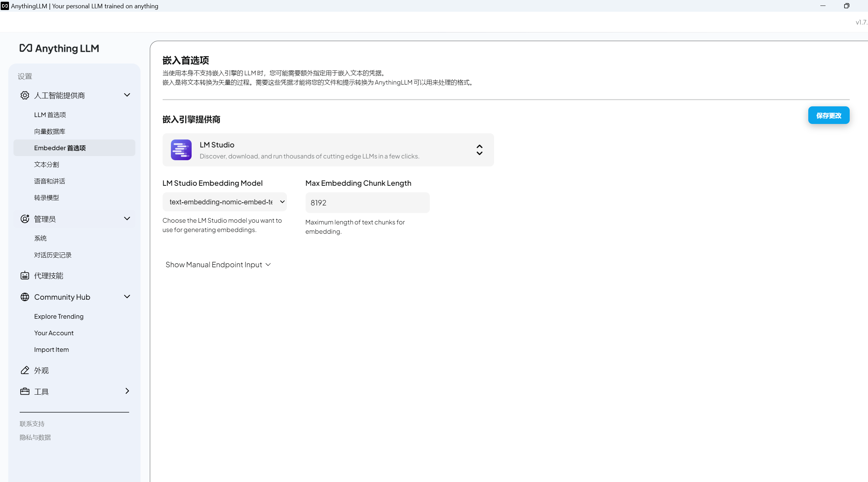Click the 外观 pencil icon

(x=25, y=370)
